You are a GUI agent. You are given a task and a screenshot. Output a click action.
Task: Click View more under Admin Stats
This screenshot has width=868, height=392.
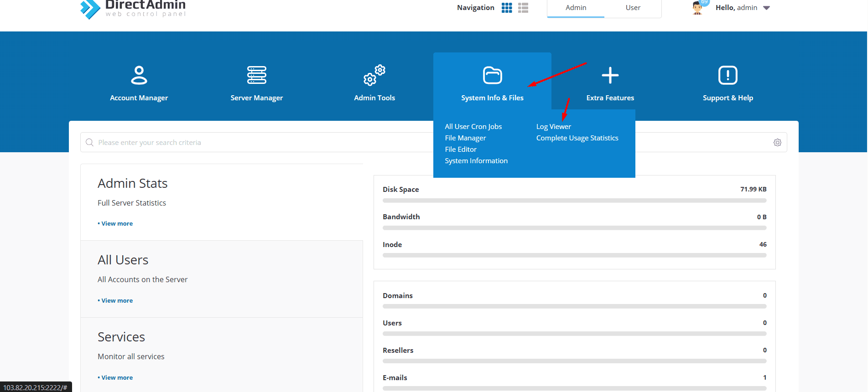117,224
